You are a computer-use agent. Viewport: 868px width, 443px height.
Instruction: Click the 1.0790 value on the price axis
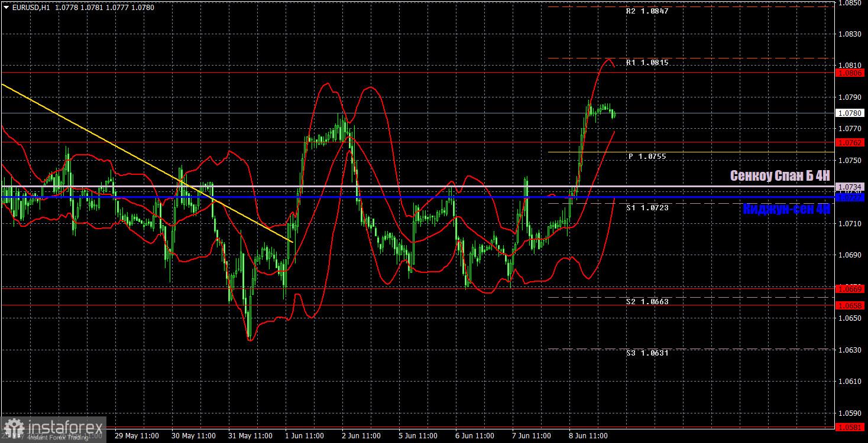click(x=851, y=97)
